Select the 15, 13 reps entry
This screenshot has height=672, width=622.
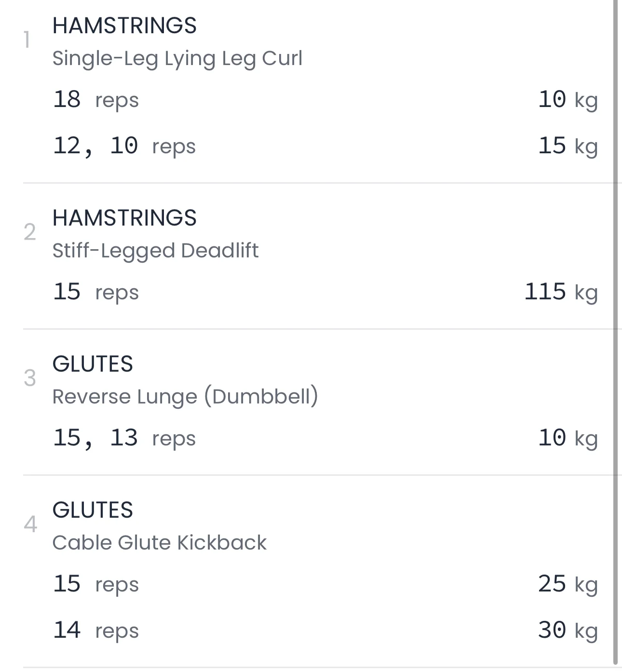[x=124, y=438]
